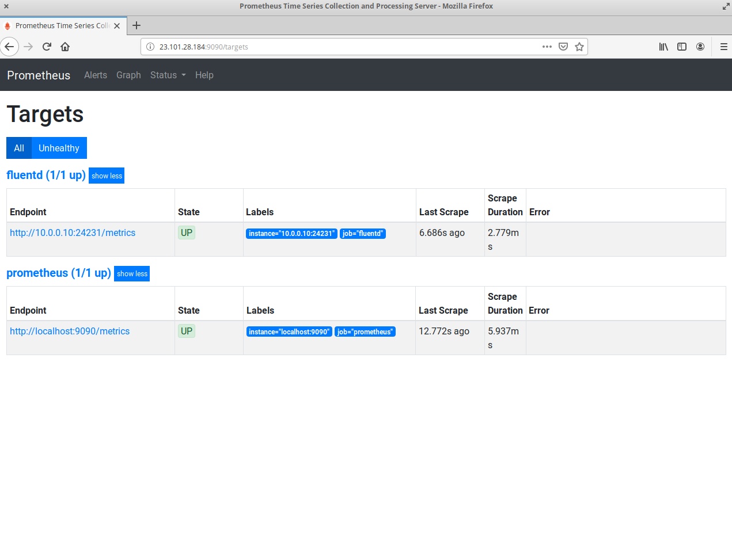Image resolution: width=732 pixels, height=560 pixels.
Task: Go back with the browser back arrow
Action: (x=9, y=47)
